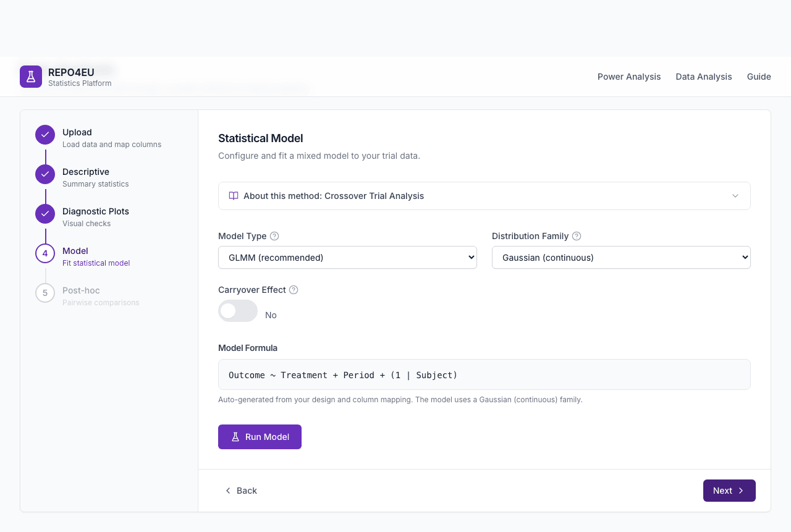This screenshot has height=532, width=791.
Task: Go to the Diagnostic Plots step
Action: click(x=96, y=211)
